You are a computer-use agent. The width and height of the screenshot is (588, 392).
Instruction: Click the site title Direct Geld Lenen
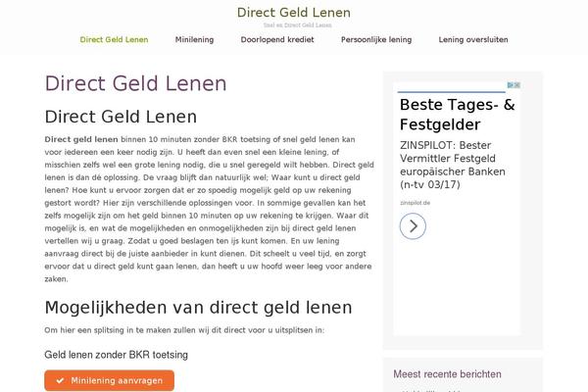(x=294, y=13)
